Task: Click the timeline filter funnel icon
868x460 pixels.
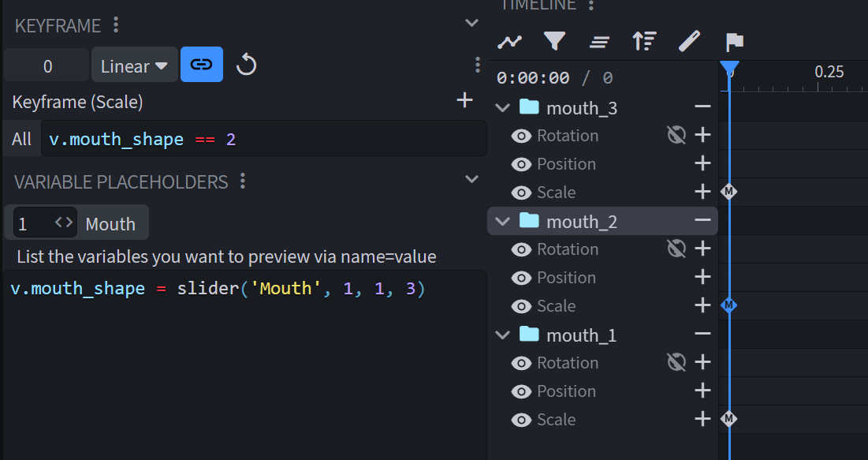Action: [x=555, y=41]
